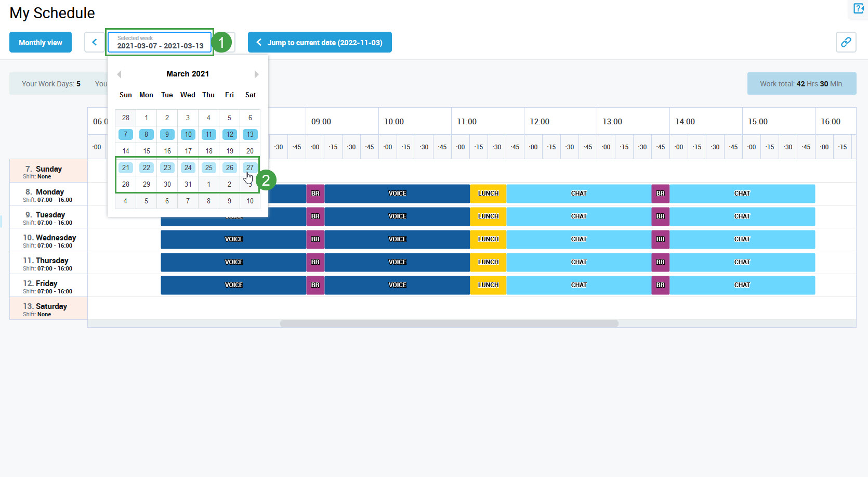Switch to Monthly view
Viewport: 868px width, 477px height.
(41, 42)
